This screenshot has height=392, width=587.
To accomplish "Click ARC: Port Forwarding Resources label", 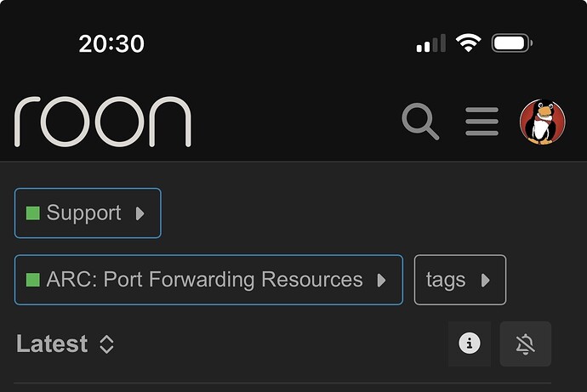I will [204, 280].
